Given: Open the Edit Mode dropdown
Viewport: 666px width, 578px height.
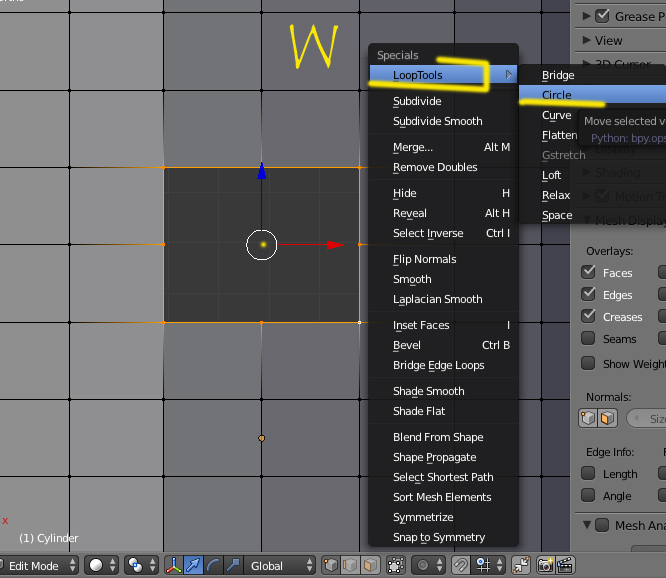Looking at the screenshot, I should pyautogui.click(x=39, y=565).
